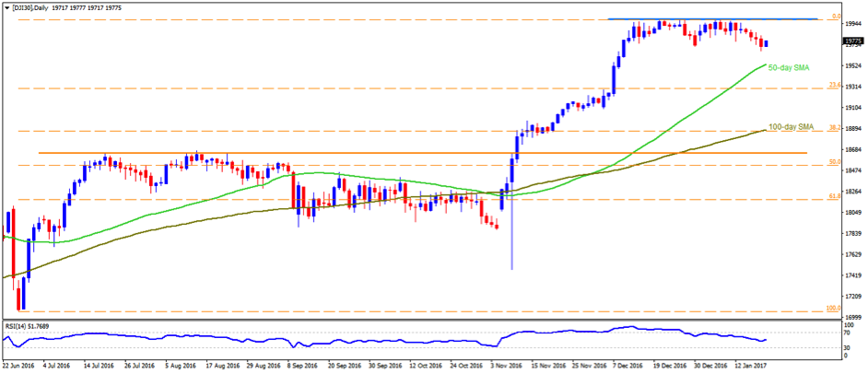Image resolution: width=868 pixels, height=374 pixels.
Task: Select the 23.6 Fibonacci level label
Action: (x=832, y=86)
